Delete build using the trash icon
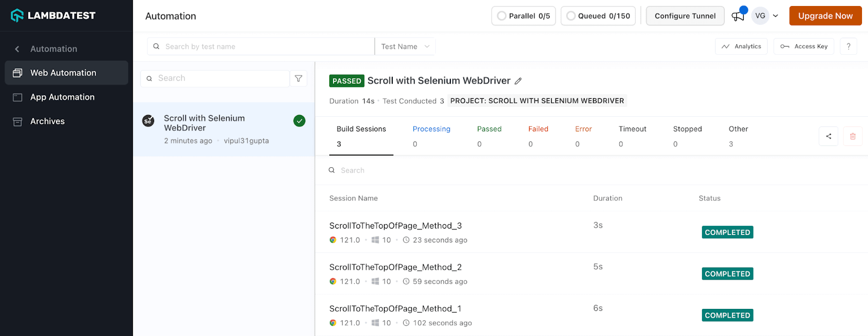This screenshot has width=868, height=336. point(852,136)
